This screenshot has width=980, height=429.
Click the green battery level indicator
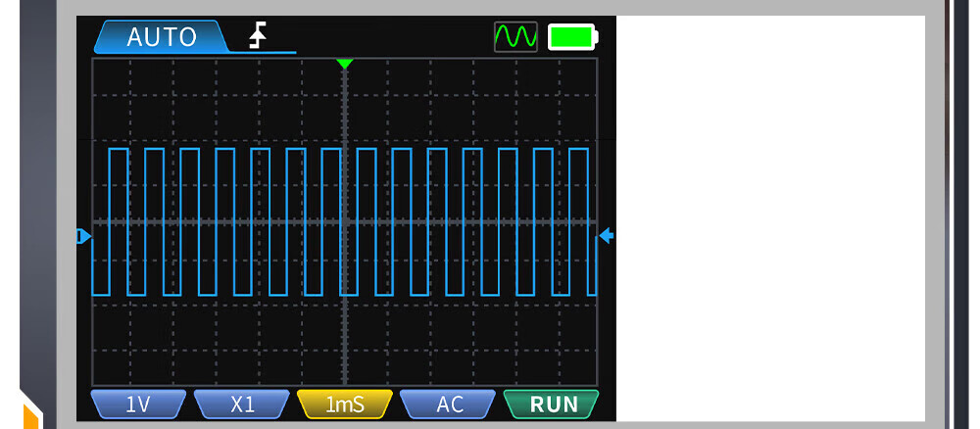pyautogui.click(x=572, y=37)
